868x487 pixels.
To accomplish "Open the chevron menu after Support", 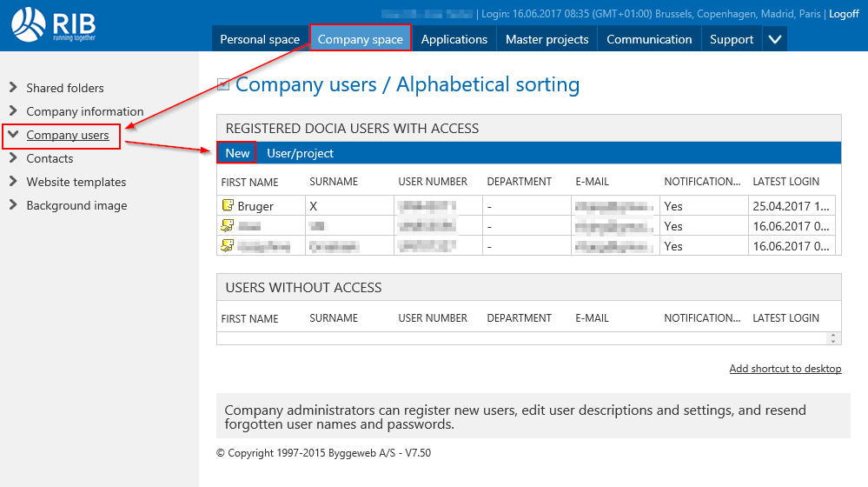I will pyautogui.click(x=775, y=39).
